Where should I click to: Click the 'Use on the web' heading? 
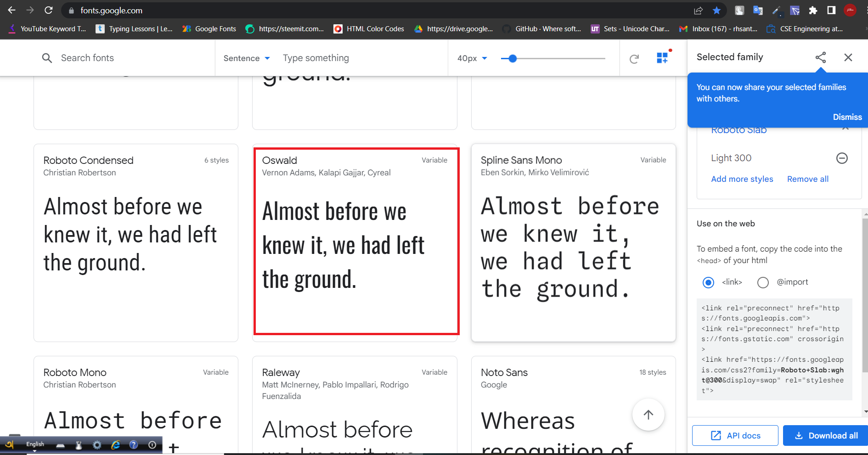(x=726, y=224)
